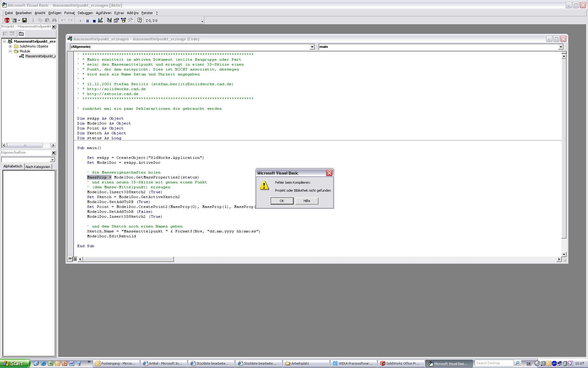Click OK in the compile error dialog
This screenshot has width=588, height=368.
(x=282, y=201)
